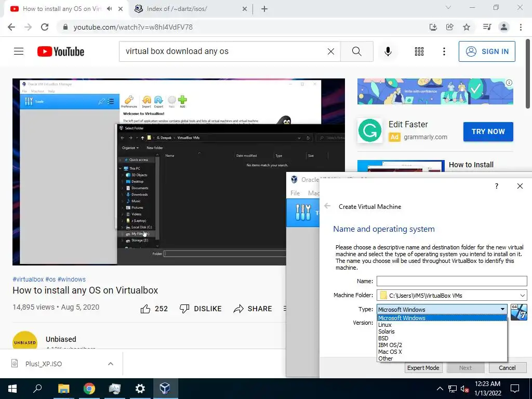Open downloaded Plus!_XP.ISO file
Viewport: 532px width, 399px height.
click(x=44, y=364)
